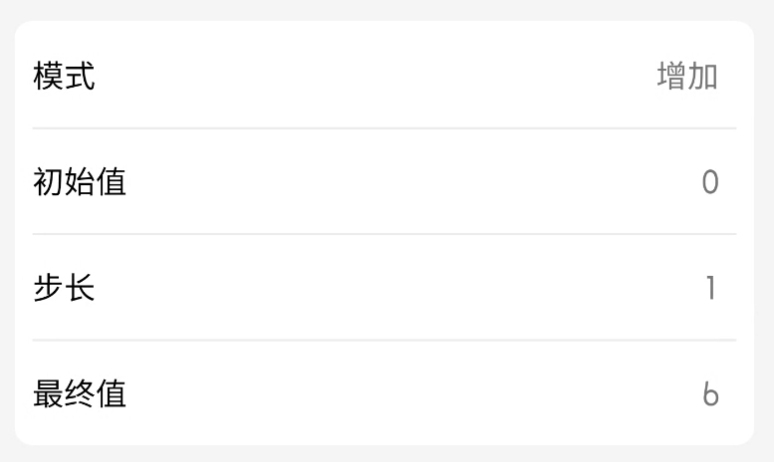Edit the step size number 1
This screenshot has width=774, height=462.
pos(711,289)
